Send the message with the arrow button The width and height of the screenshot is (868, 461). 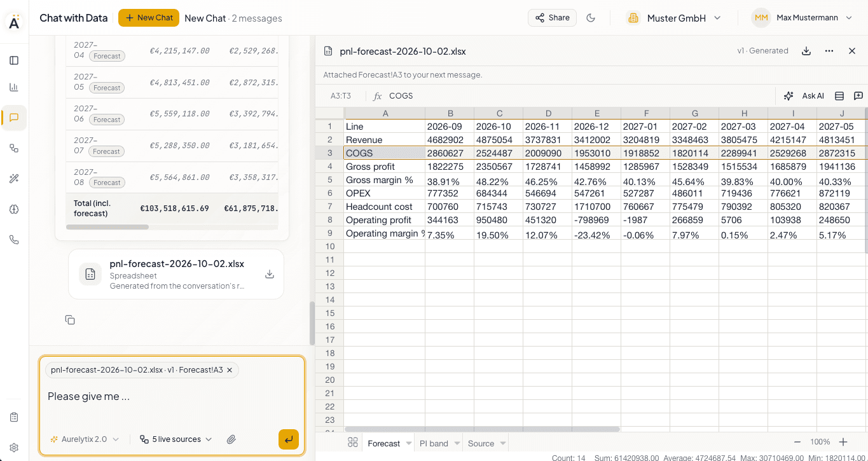tap(289, 439)
